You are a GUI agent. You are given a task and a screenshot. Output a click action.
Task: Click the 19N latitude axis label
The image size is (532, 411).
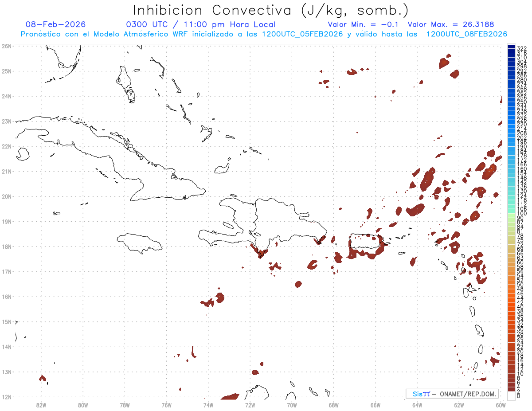(x=7, y=221)
